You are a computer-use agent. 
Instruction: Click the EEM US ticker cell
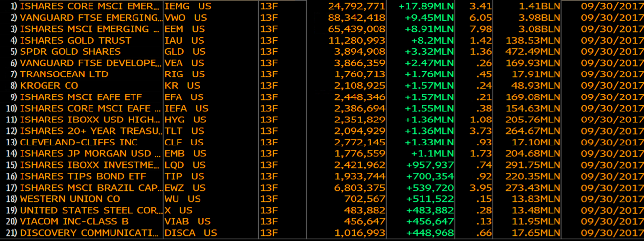185,29
